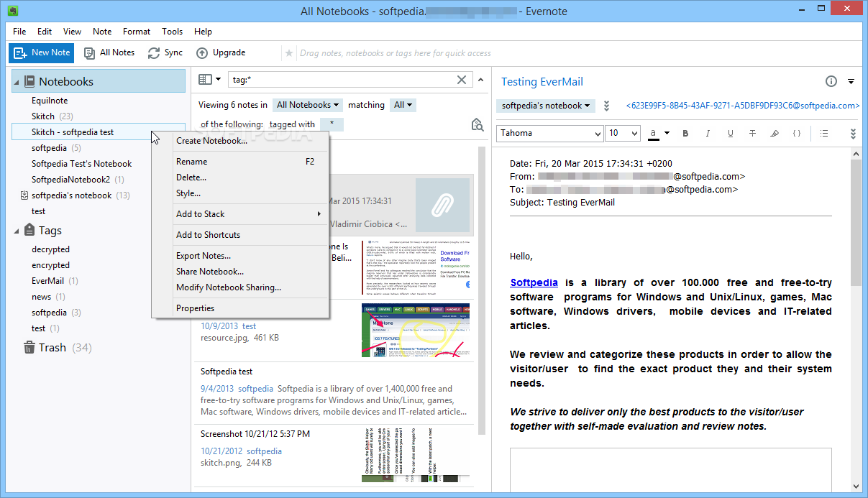Select the news tag
Image resolution: width=868 pixels, height=498 pixels.
[x=48, y=297]
